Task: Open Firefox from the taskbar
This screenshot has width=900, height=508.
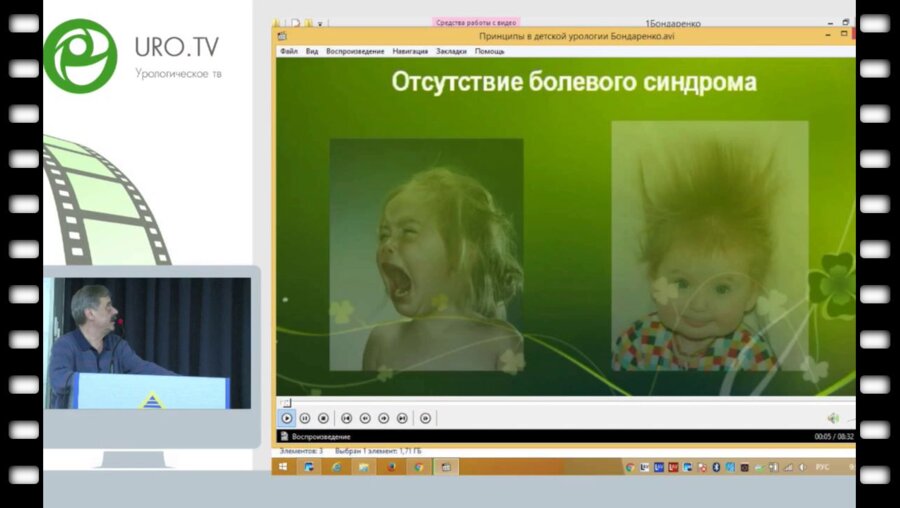Action: (391, 467)
